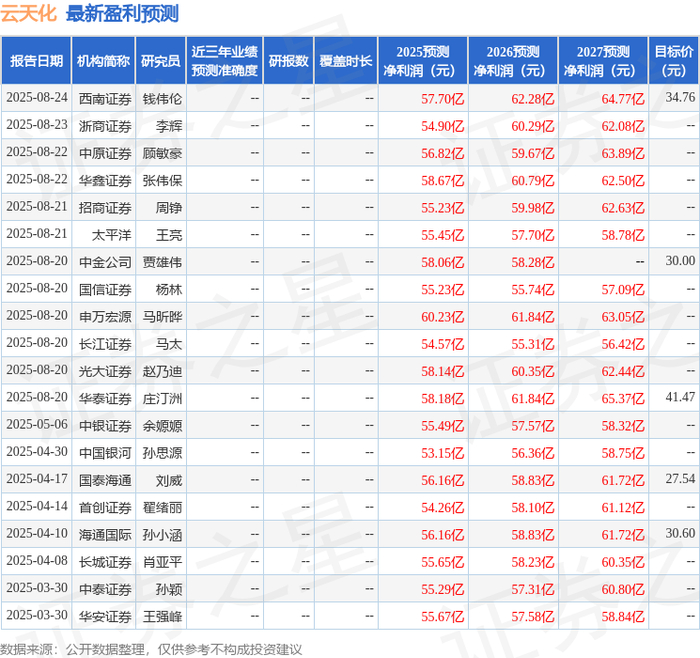This screenshot has height=658, width=700.
Task: Click the 60.23亿 profit forecast
Action: point(442,317)
